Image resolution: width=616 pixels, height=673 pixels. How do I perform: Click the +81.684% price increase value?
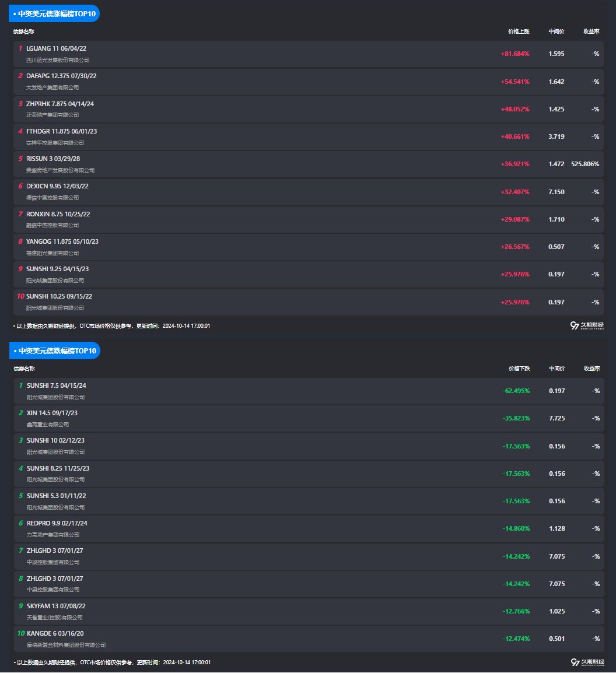[x=515, y=54]
